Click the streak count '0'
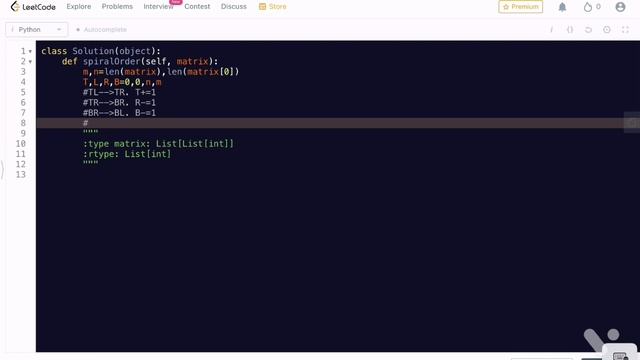Image resolution: width=640 pixels, height=360 pixels. coord(598,7)
